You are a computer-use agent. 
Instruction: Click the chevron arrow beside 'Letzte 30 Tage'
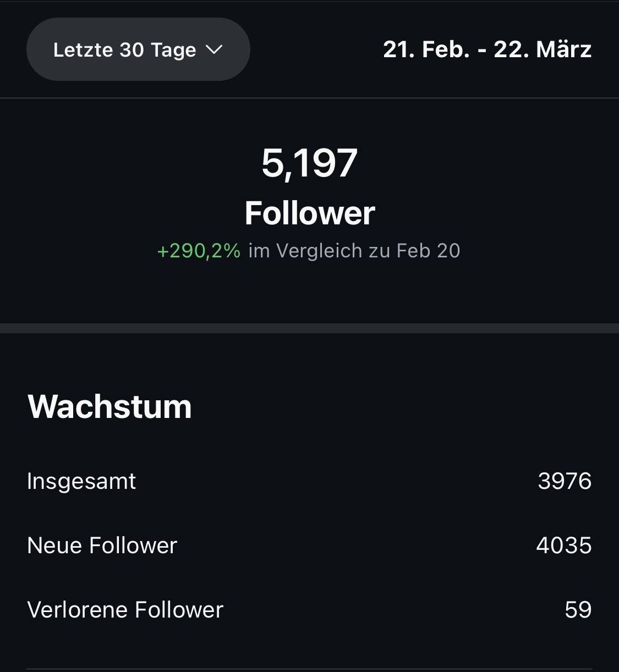tap(214, 50)
